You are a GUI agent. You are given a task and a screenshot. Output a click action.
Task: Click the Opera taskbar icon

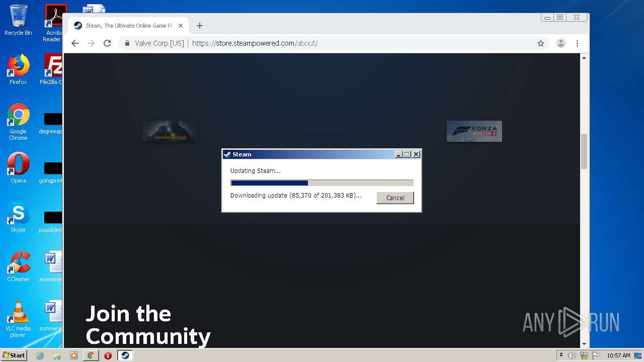click(x=108, y=355)
